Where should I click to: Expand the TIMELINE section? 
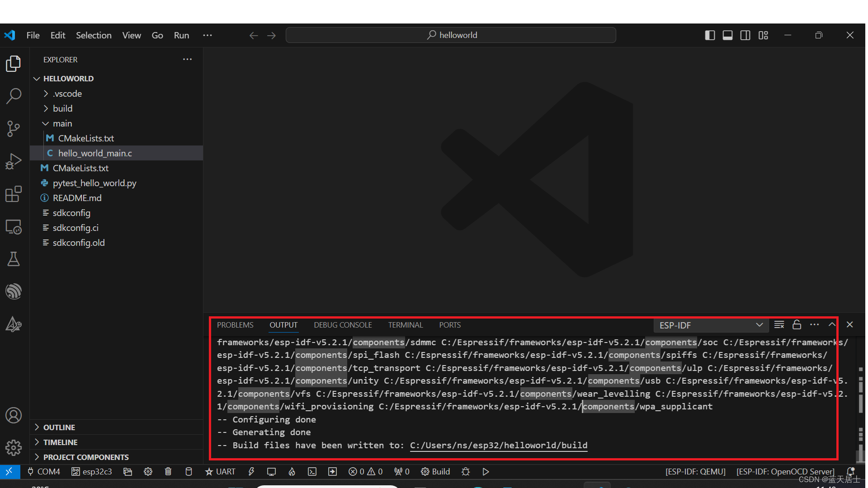click(60, 441)
